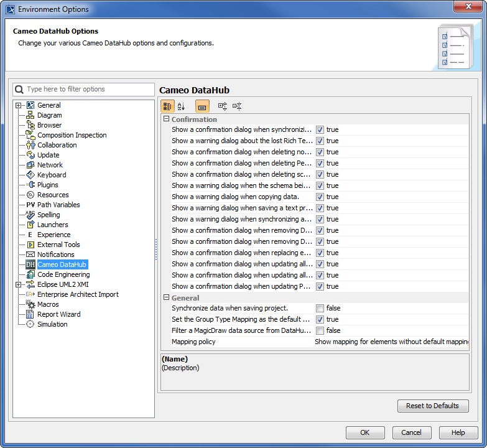Click the Macros gear icon
Viewport: 487px width, 448px height.
coord(30,304)
